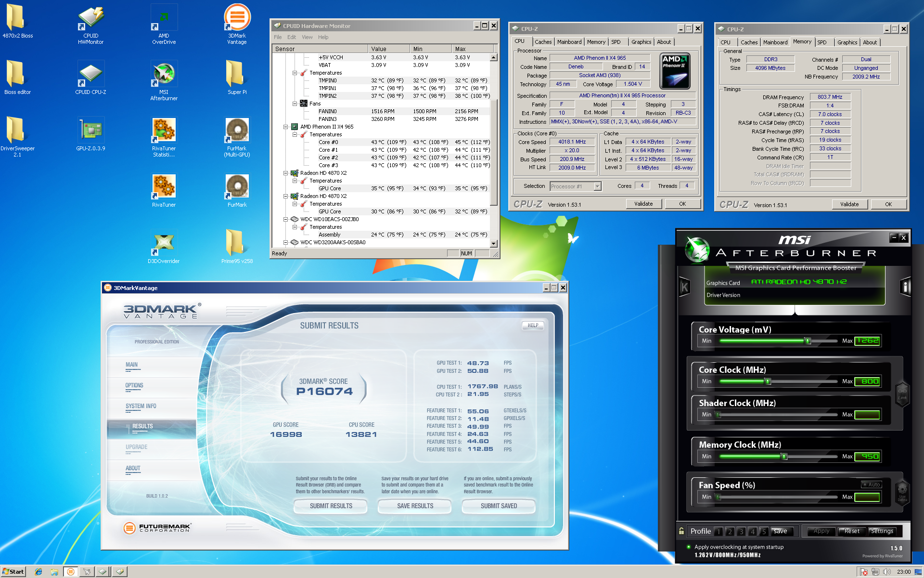This screenshot has height=578, width=924.
Task: Collapse the WDC WD10EACS-00ZJB0 drive node
Action: click(x=285, y=219)
